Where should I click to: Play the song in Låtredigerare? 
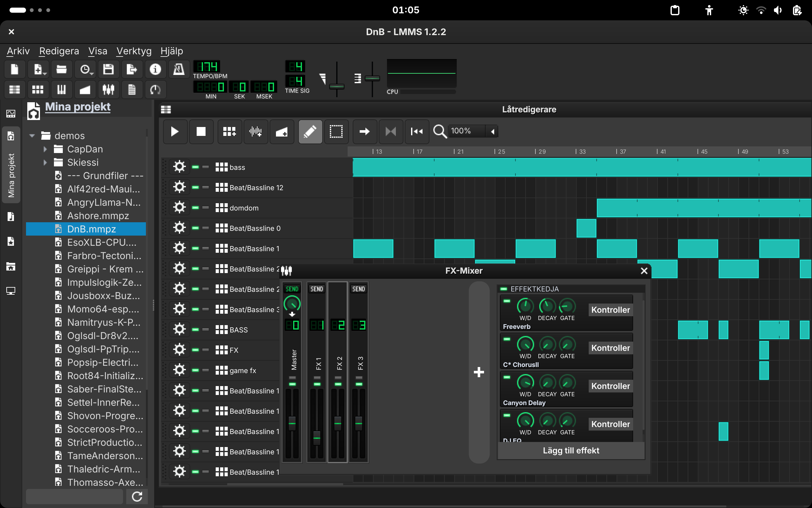click(x=175, y=131)
